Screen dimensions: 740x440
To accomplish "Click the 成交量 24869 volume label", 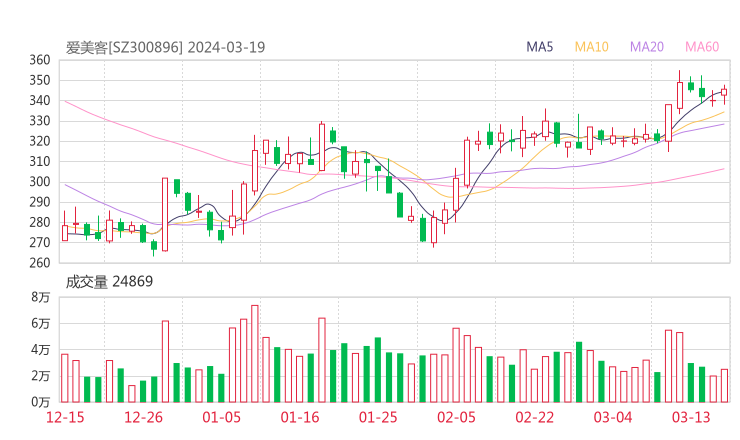I will pos(109,282).
